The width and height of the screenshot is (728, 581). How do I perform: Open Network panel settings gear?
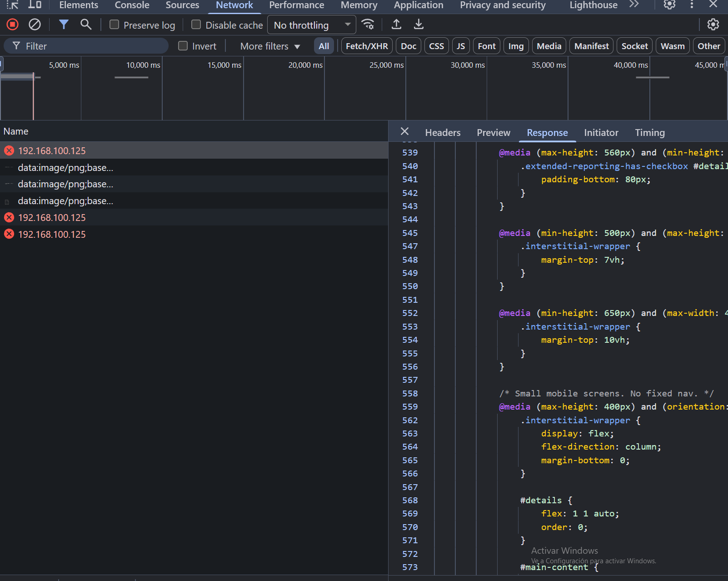(x=713, y=25)
